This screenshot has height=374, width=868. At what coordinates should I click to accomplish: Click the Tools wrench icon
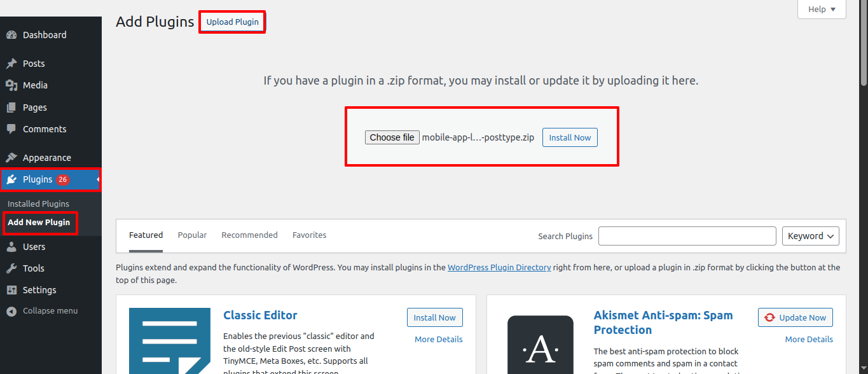coord(11,268)
